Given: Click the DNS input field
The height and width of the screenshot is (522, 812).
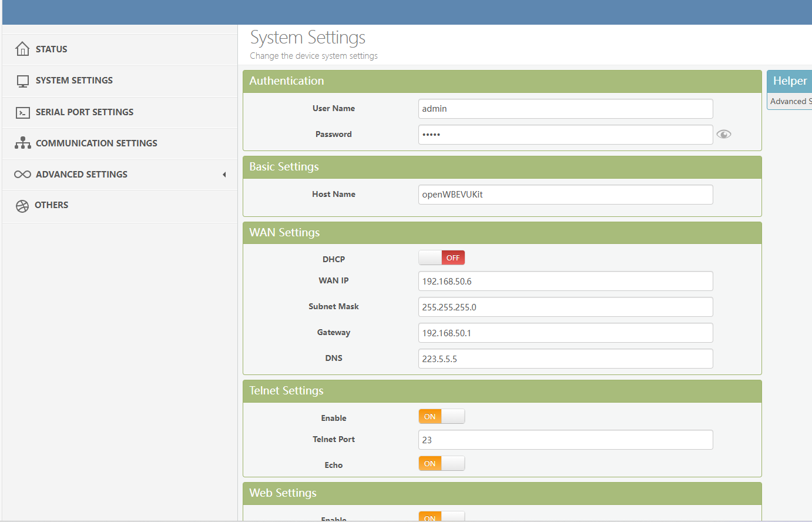Looking at the screenshot, I should click(566, 359).
